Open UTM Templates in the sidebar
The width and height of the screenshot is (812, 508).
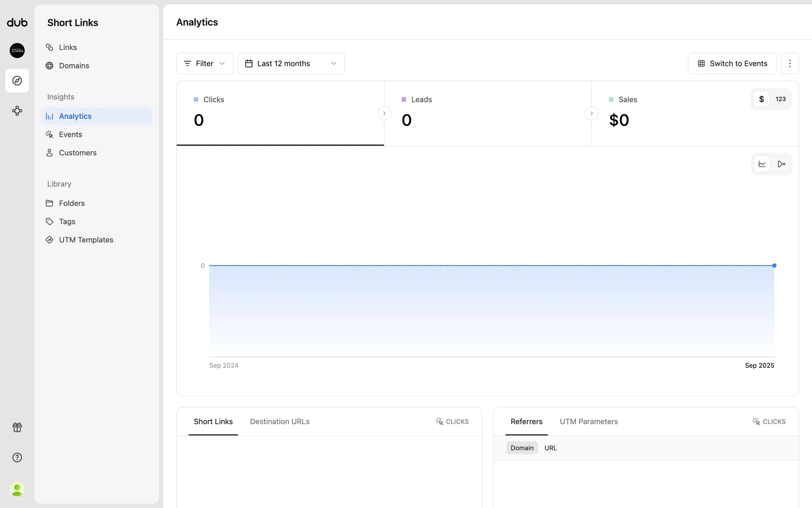tap(86, 240)
